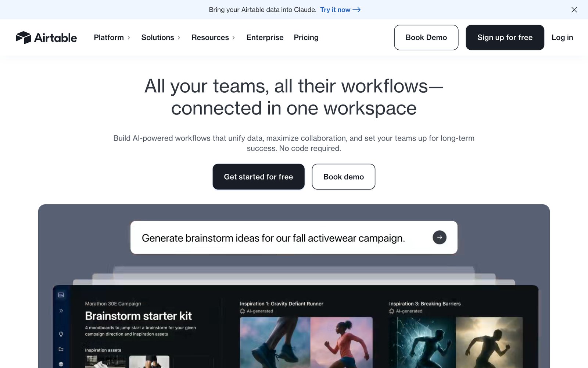Image resolution: width=588 pixels, height=368 pixels.
Task: Click 'Inspiration 3: Breaking Barriers' title
Action: pos(425,304)
